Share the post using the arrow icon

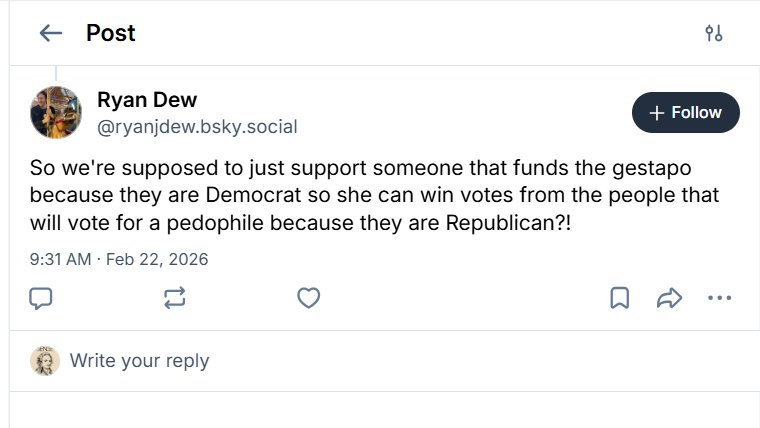pos(669,297)
